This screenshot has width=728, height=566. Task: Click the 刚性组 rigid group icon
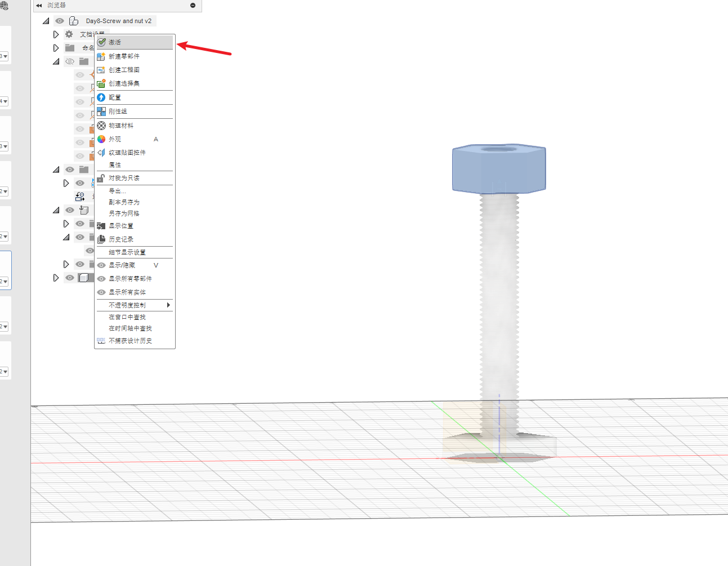click(x=101, y=112)
